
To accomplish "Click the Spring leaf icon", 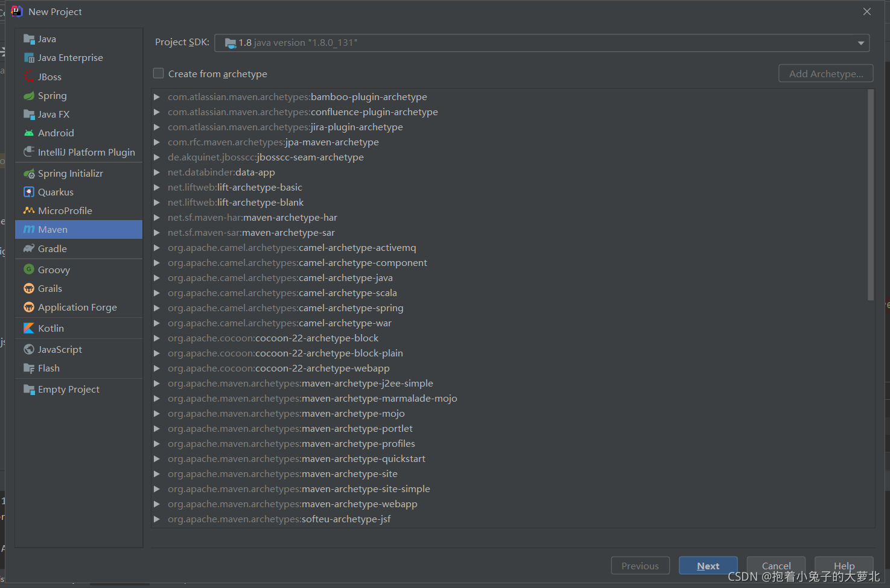I will (29, 95).
